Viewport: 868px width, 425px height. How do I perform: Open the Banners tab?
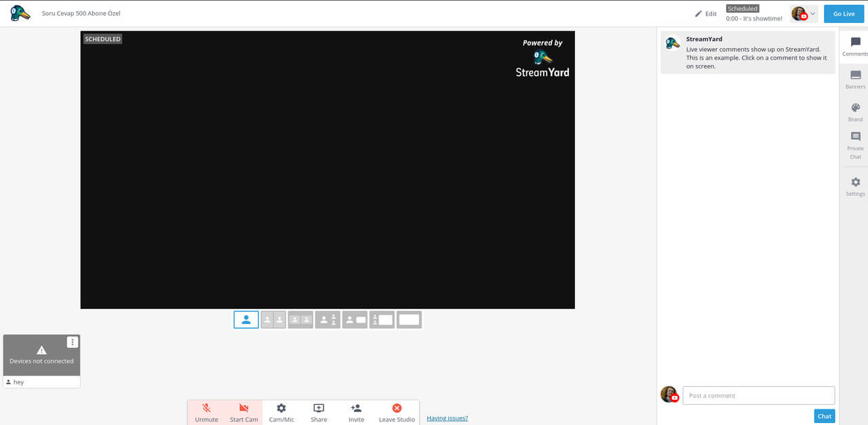[855, 79]
